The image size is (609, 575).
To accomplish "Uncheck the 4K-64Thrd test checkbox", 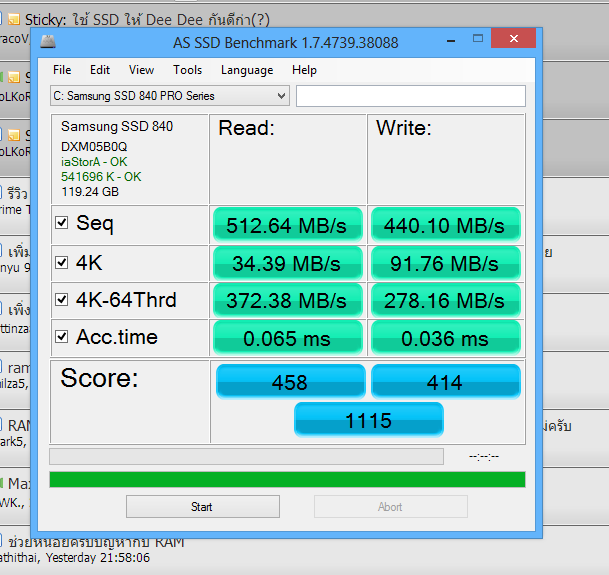I will pyautogui.click(x=62, y=300).
